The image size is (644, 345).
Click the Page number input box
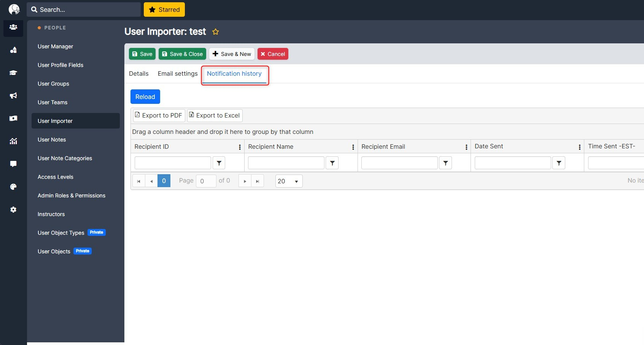click(206, 181)
